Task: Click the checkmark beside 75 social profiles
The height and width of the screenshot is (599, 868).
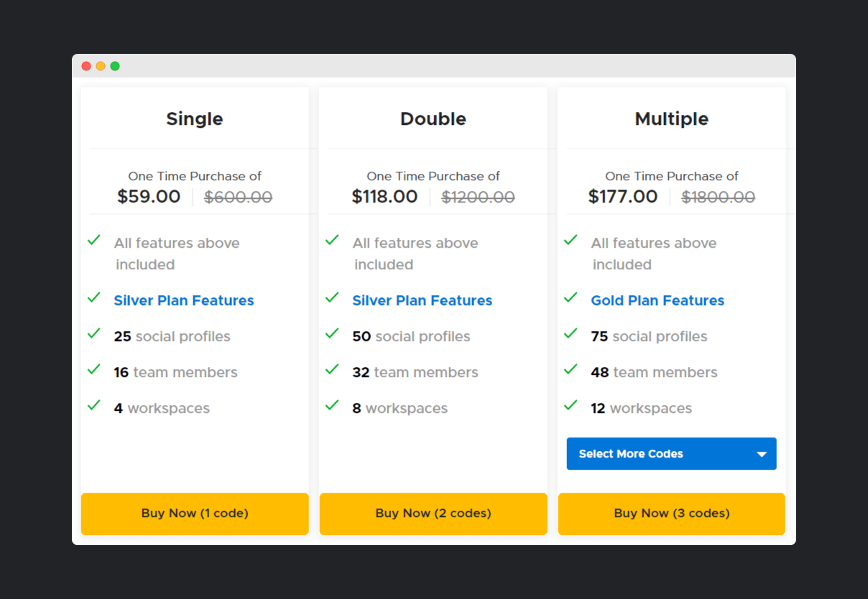Action: pos(571,333)
